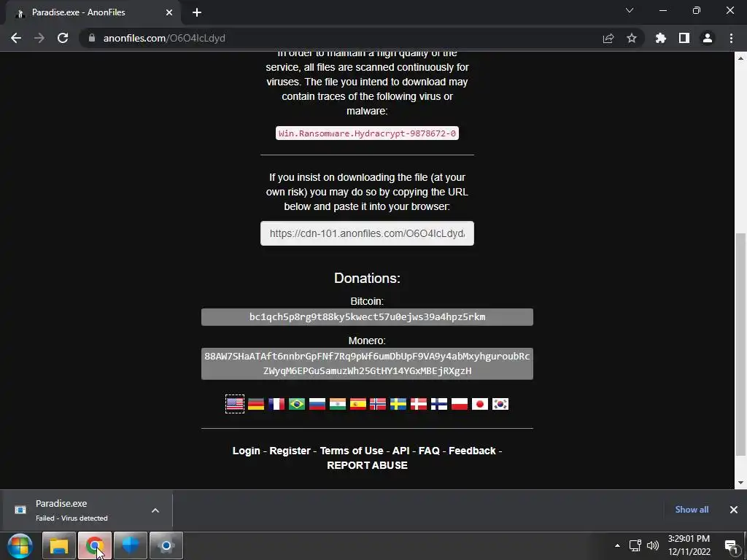This screenshot has width=747, height=560.
Task: Open the browser side panel
Action: [684, 38]
